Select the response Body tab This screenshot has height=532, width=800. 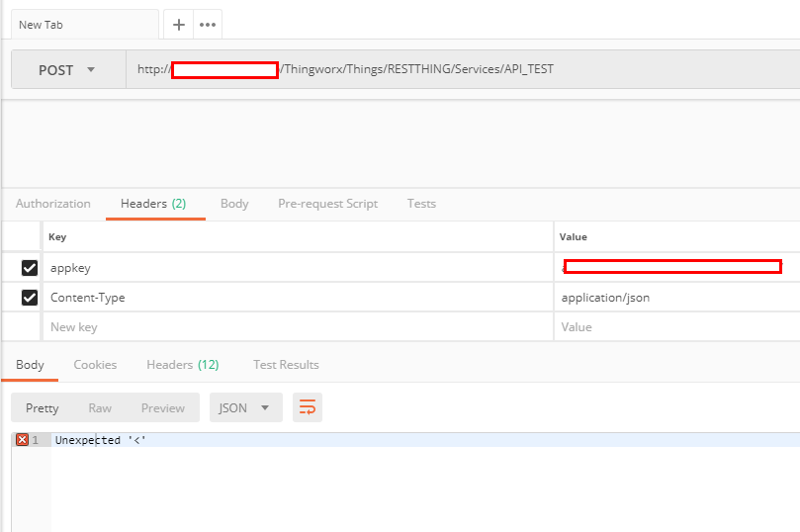point(30,365)
